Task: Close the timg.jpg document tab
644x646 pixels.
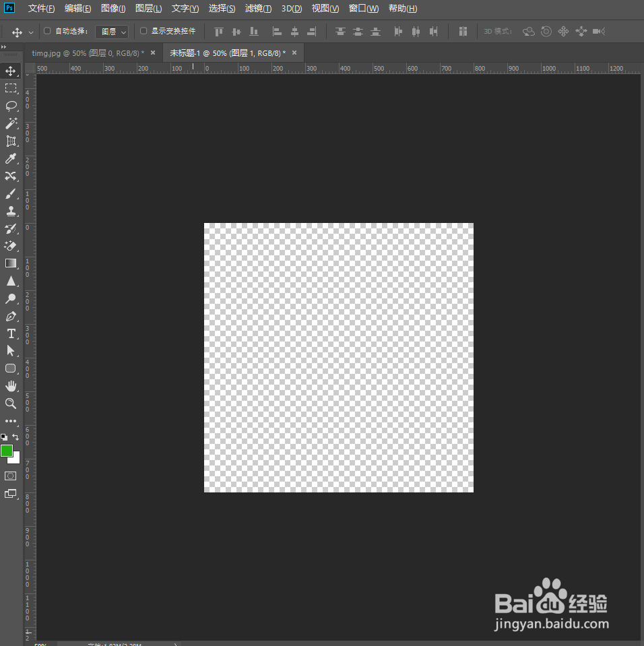Action: click(153, 53)
